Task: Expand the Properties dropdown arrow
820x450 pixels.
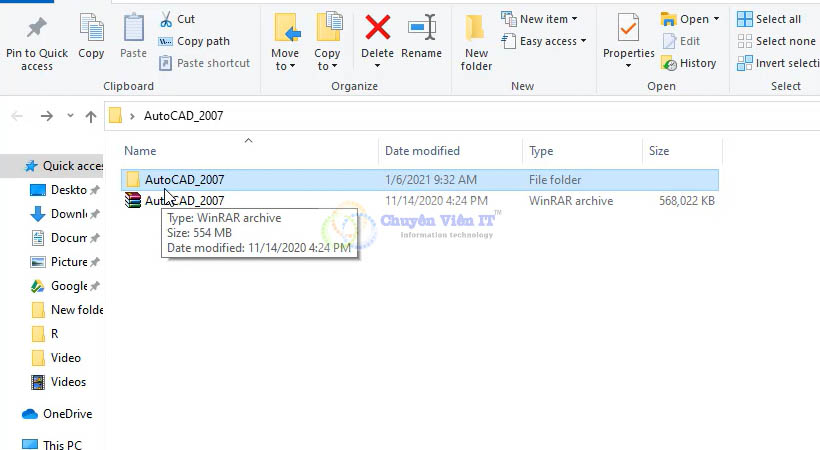Action: click(x=628, y=66)
